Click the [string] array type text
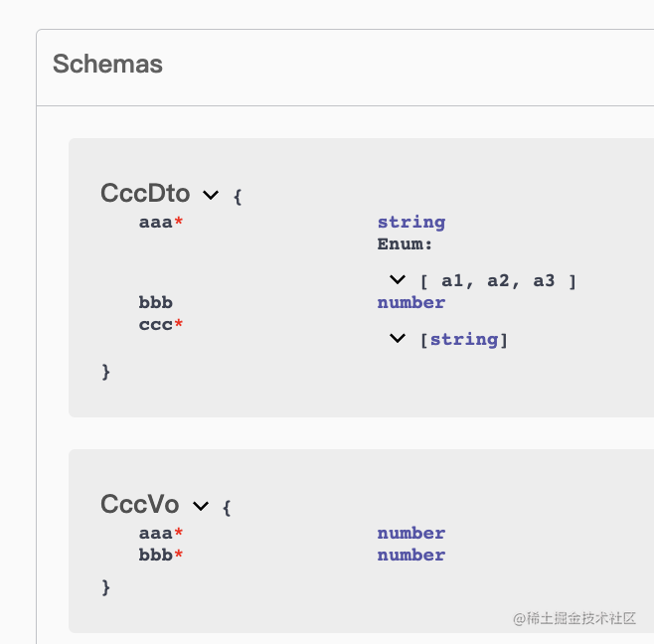This screenshot has height=644, width=654. [464, 340]
